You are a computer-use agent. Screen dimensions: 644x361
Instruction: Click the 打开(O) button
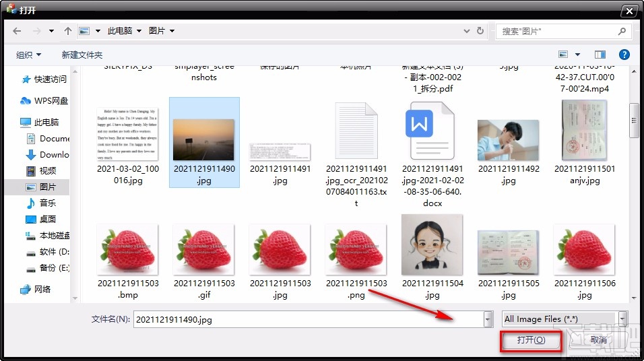coord(531,341)
